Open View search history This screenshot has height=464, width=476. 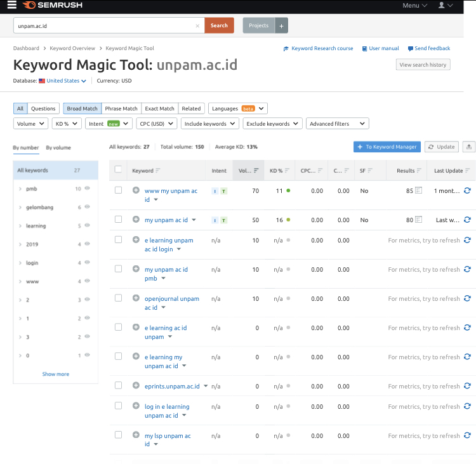pyautogui.click(x=423, y=65)
